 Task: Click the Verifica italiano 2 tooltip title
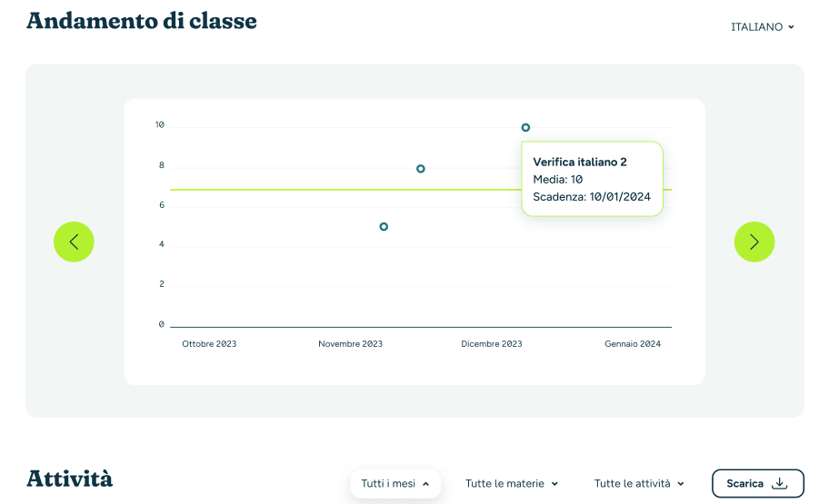[x=580, y=162]
